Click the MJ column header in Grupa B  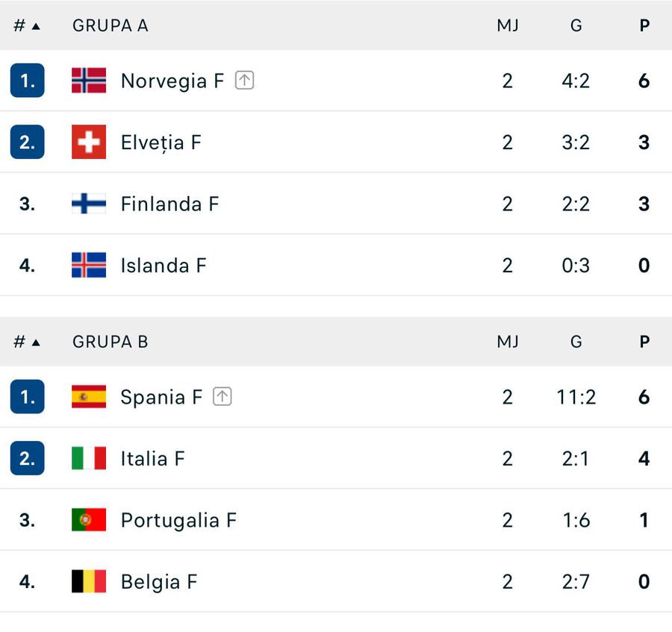[508, 342]
